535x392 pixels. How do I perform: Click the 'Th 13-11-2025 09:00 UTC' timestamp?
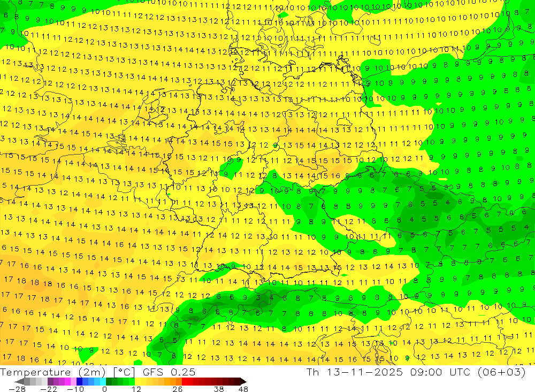[x=388, y=372]
